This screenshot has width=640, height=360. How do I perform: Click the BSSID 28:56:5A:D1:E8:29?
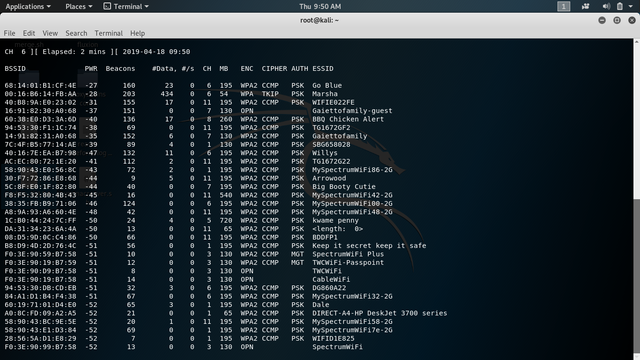pyautogui.click(x=40, y=338)
